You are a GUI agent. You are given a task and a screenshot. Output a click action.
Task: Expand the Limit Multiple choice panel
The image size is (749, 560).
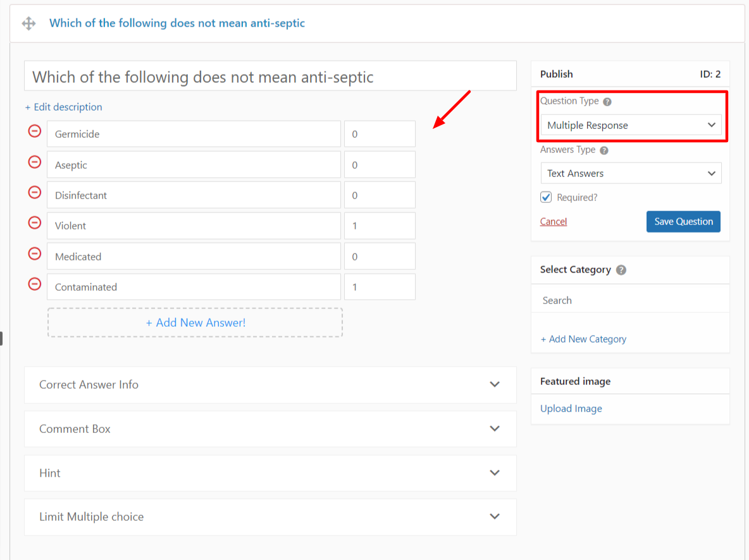point(270,516)
